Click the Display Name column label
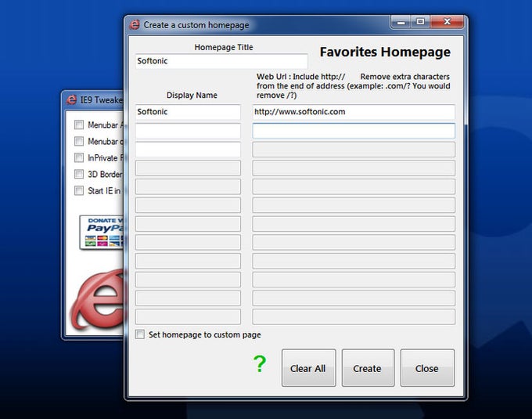The image size is (532, 419). [x=192, y=95]
